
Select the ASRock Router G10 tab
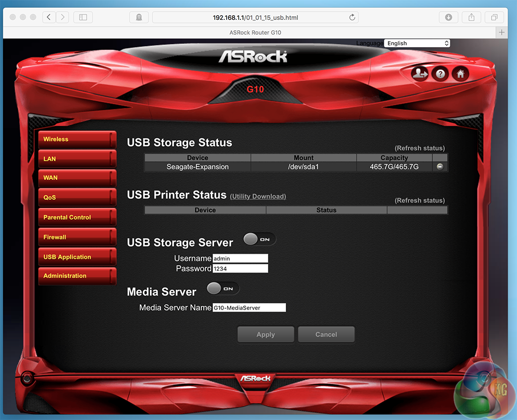tap(255, 33)
